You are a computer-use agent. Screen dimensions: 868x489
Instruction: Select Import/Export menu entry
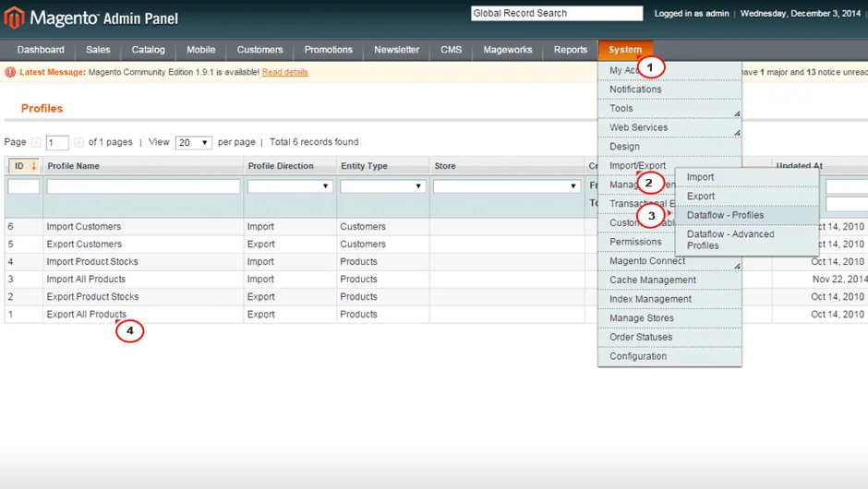click(x=636, y=166)
